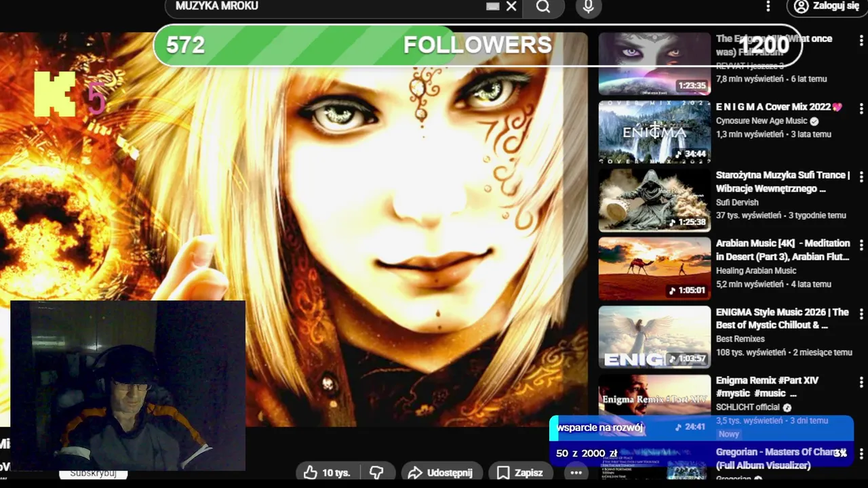The height and width of the screenshot is (488, 868).
Task: Open the on-screen keyboard icon in search box
Action: click(493, 6)
